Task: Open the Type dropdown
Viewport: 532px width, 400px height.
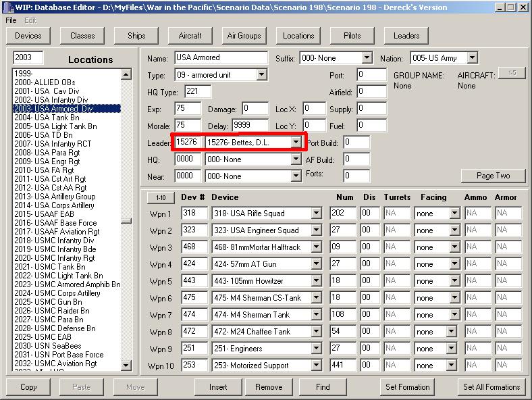Action: pos(261,75)
